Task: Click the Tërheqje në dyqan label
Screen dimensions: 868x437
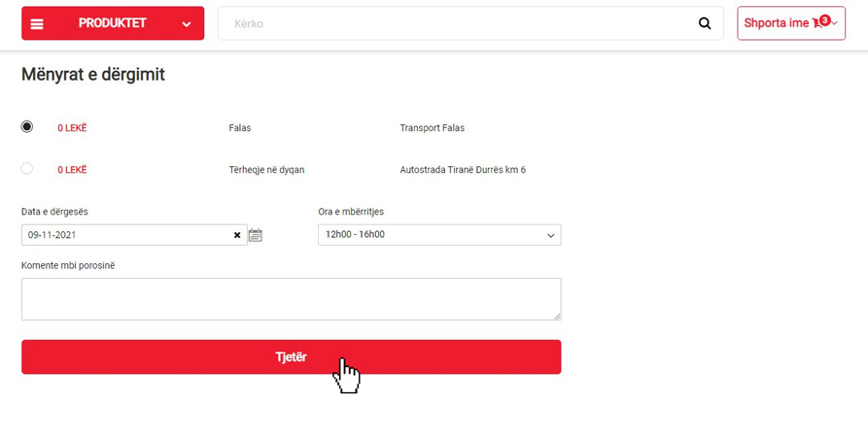Action: coord(266,170)
